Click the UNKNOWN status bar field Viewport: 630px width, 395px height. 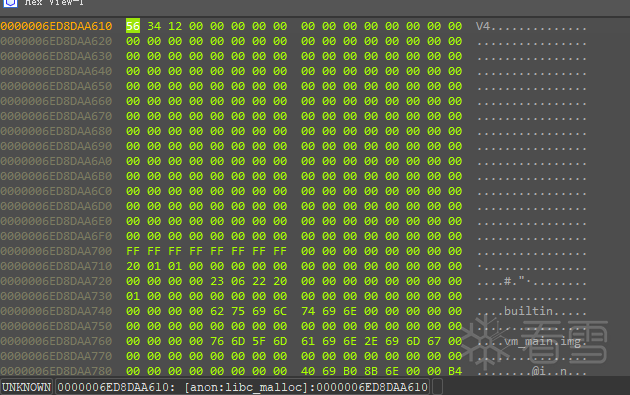point(27,387)
